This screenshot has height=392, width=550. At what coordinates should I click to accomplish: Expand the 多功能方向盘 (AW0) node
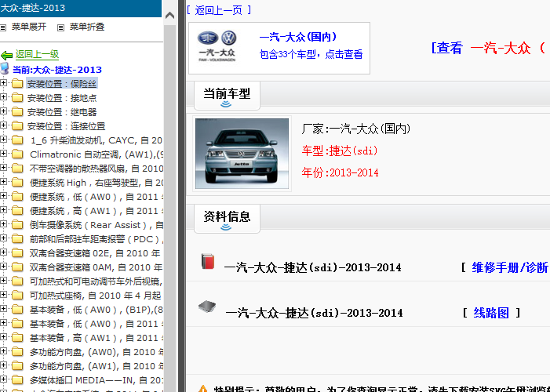coord(3,351)
